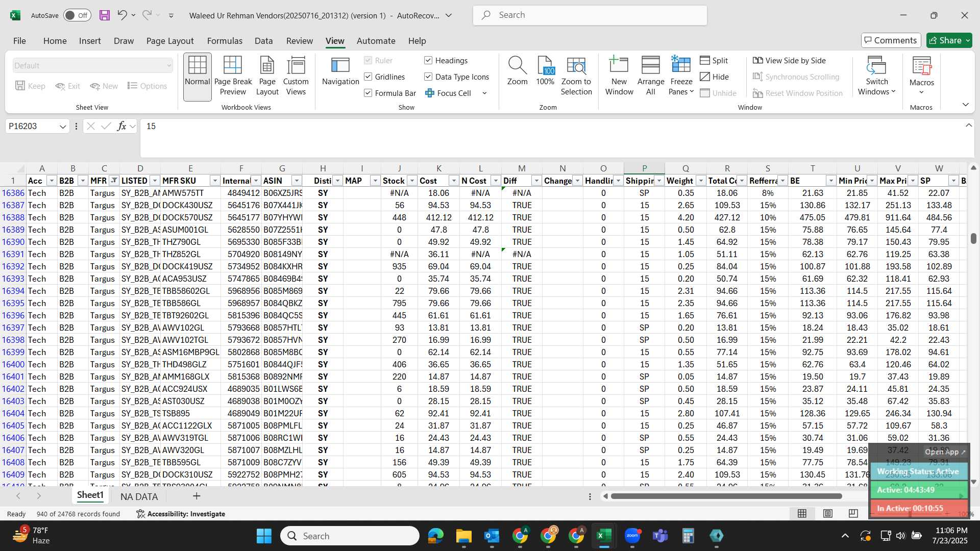Uncheck Data Type Icons checkbox
Image resolution: width=980 pixels, height=551 pixels.
(x=428, y=77)
